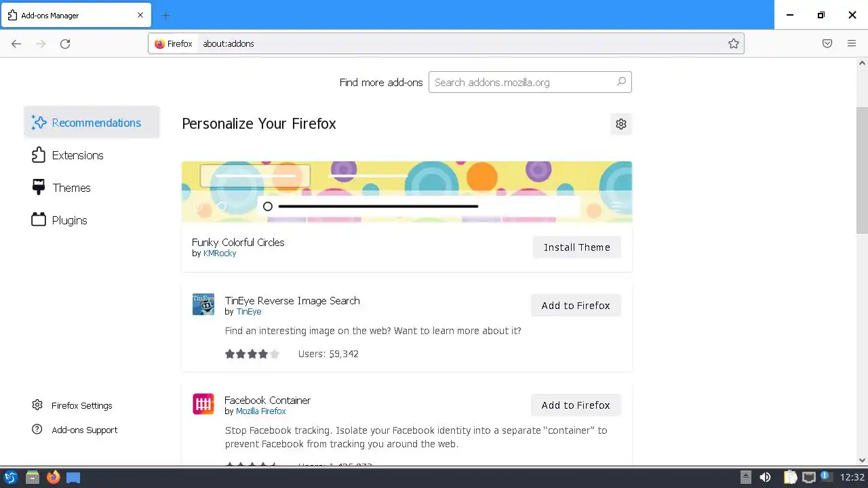Click the scrollbar down arrow
The height and width of the screenshot is (488, 868).
click(x=862, y=460)
